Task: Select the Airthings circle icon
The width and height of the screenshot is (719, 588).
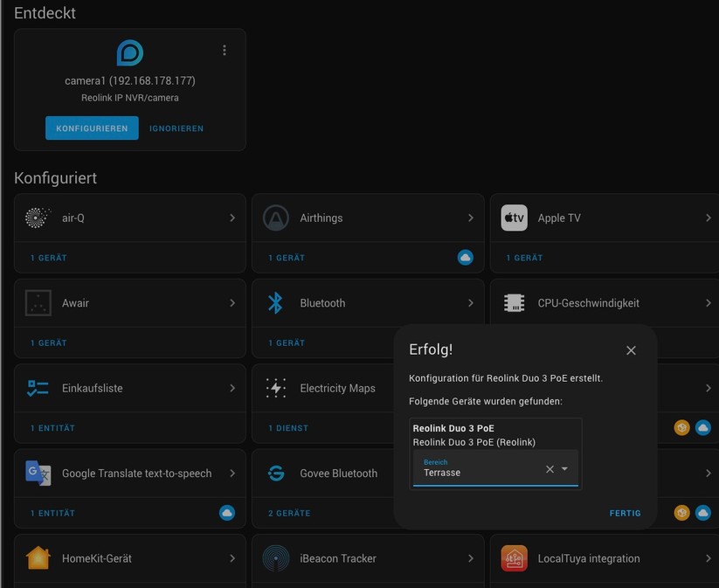Action: pyautogui.click(x=275, y=218)
